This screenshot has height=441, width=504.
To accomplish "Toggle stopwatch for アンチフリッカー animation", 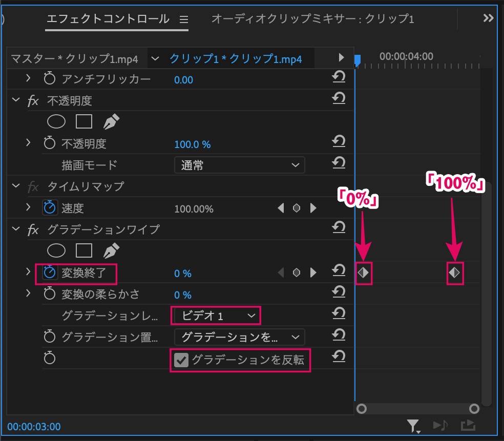I will point(50,78).
